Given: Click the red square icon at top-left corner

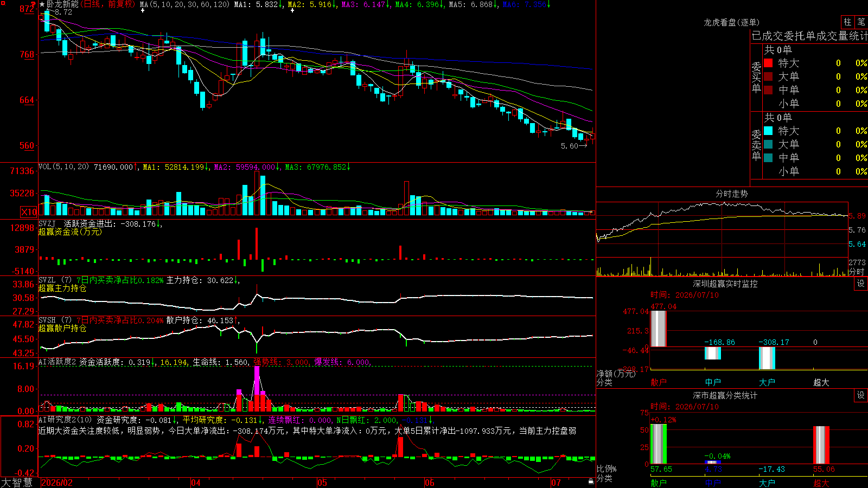Looking at the screenshot, I should click(x=3, y=3).
